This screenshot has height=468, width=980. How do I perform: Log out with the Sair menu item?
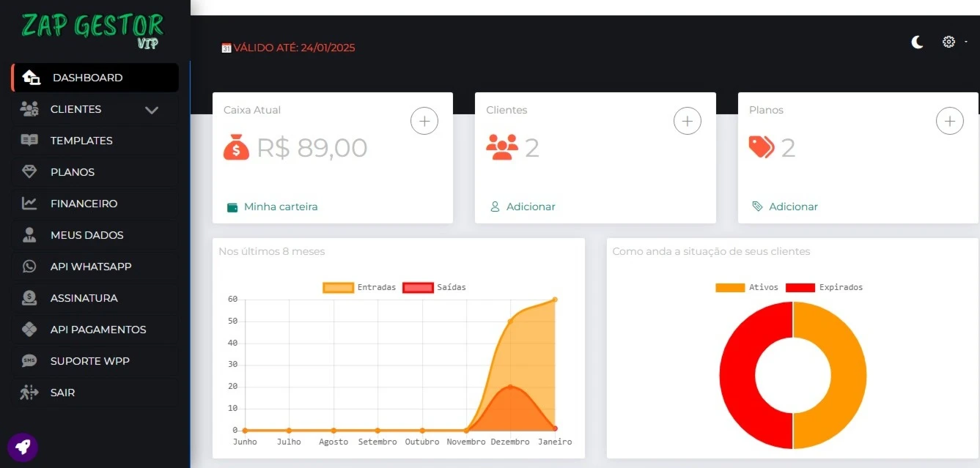coord(95,393)
